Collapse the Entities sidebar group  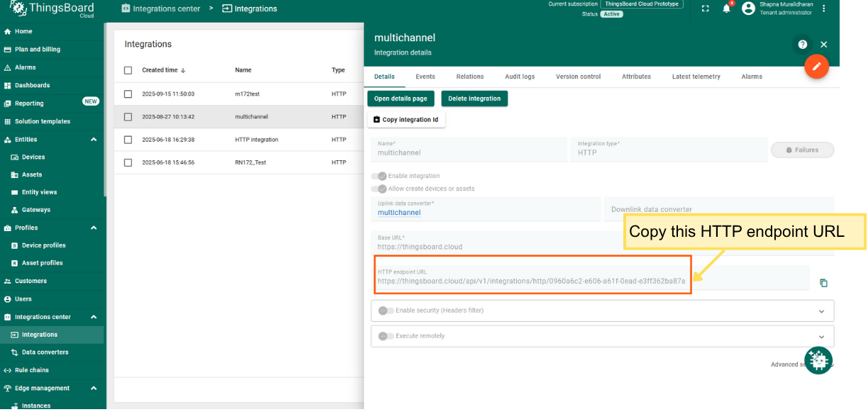click(94, 140)
